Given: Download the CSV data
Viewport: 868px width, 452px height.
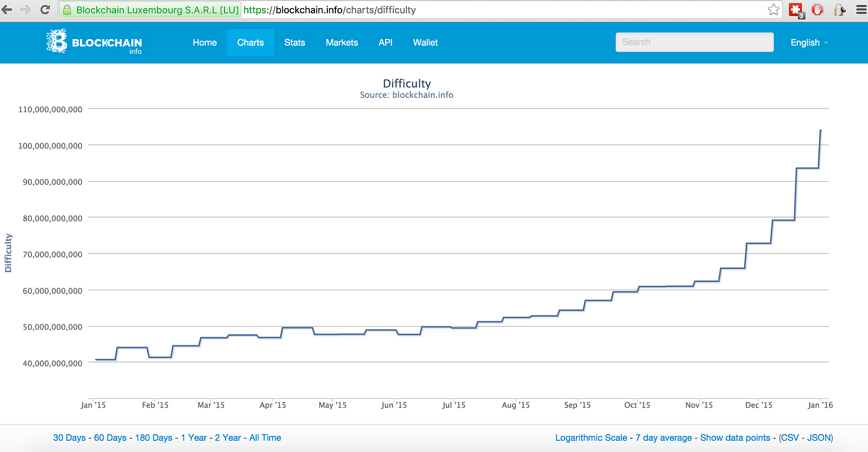Looking at the screenshot, I should point(790,438).
